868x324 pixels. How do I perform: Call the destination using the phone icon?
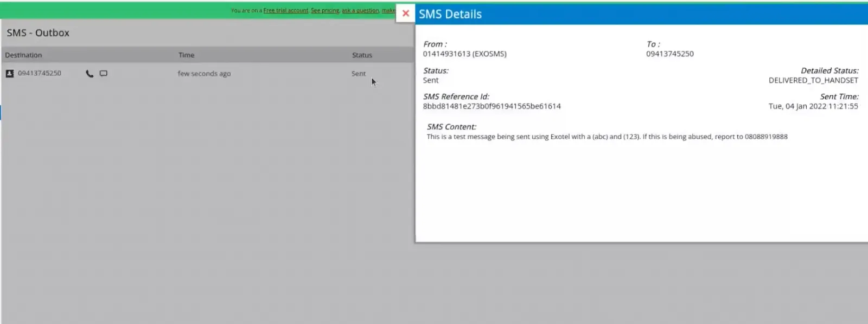[x=90, y=74]
